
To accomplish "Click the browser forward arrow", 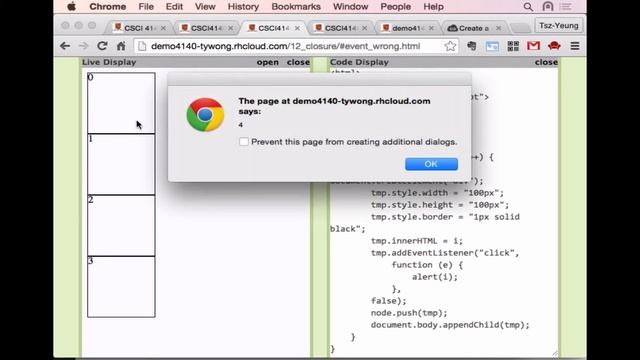I will pos(83,46).
